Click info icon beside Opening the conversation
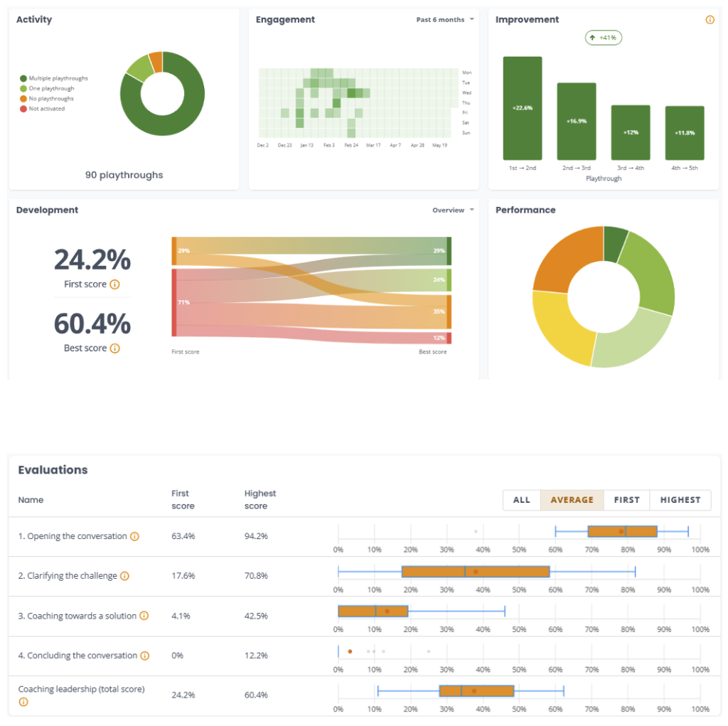This screenshot has height=726, width=728. (x=134, y=536)
